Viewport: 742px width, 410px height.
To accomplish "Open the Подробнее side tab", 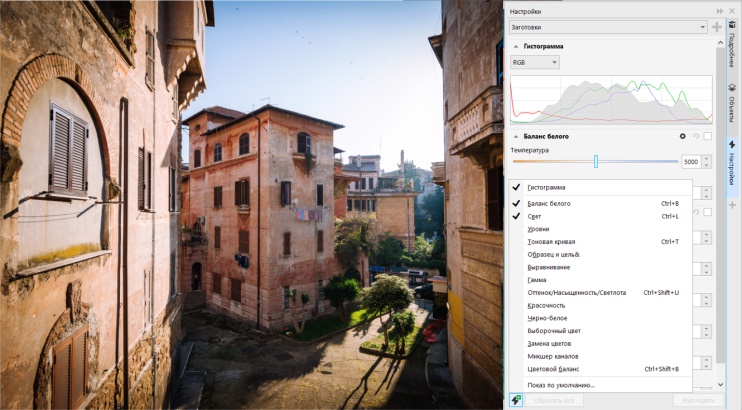I will point(731,48).
